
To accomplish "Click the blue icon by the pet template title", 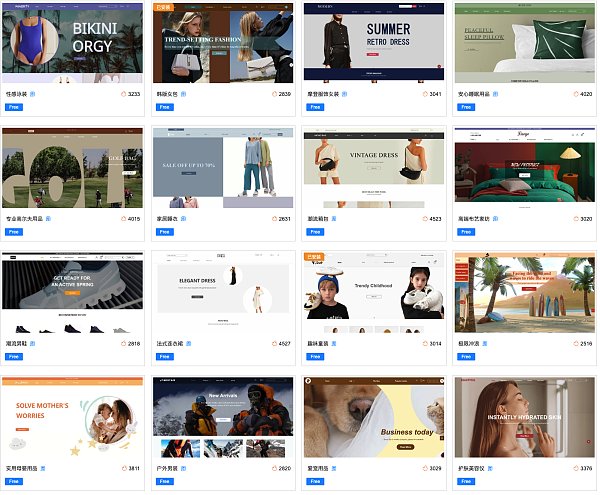I will [334, 468].
